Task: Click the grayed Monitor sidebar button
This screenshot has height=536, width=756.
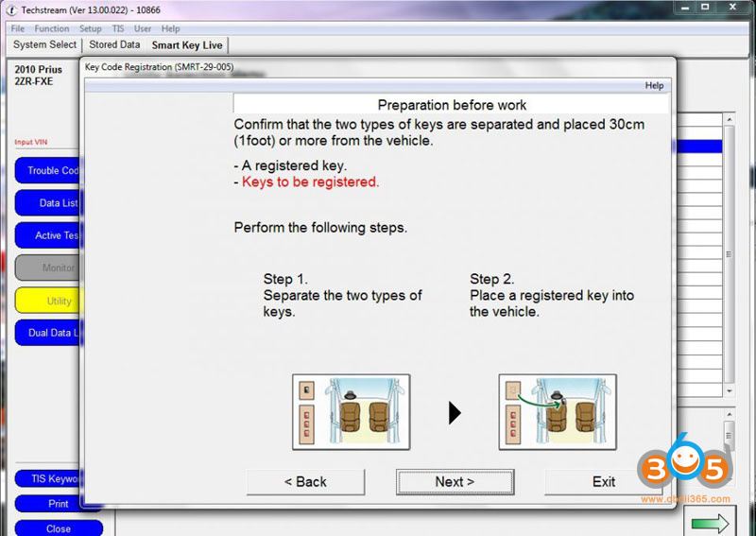Action: pos(48,268)
